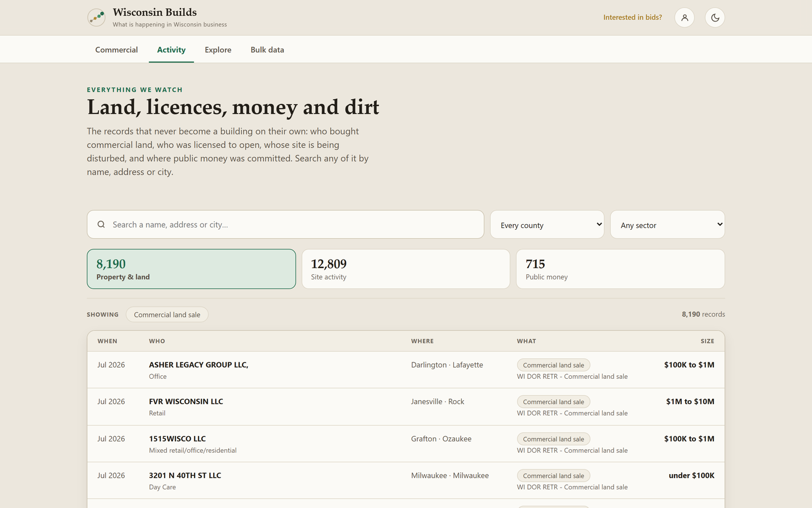Click the Grafton · Ozaukee location cell
The width and height of the screenshot is (812, 508).
tap(441, 439)
